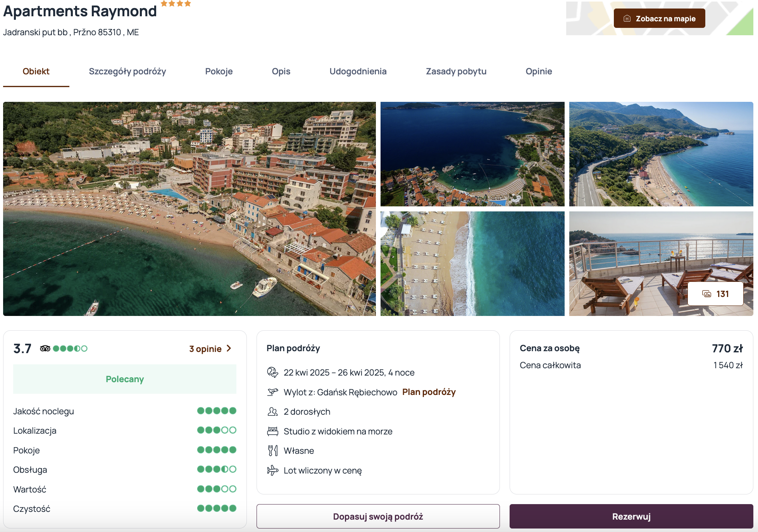Select the Zasady pobytu tab
Image resolution: width=758 pixels, height=532 pixels.
[x=456, y=71]
